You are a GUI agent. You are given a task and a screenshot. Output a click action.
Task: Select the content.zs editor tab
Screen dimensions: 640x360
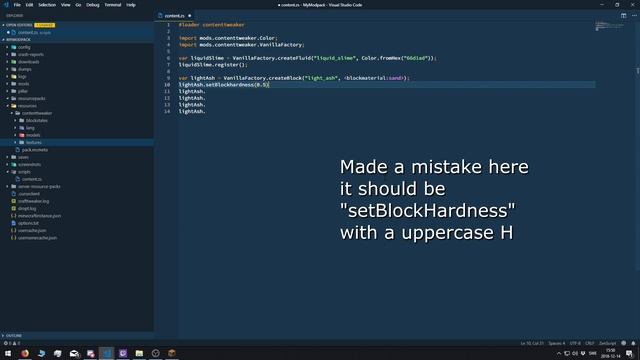175,16
